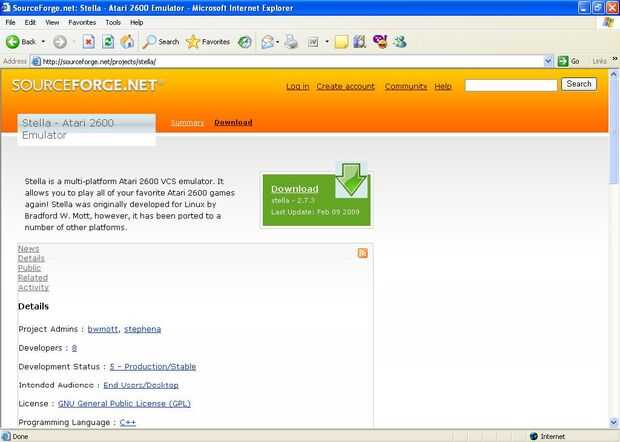Click the scrollbar up arrow
The image size is (620, 442).
tap(614, 74)
